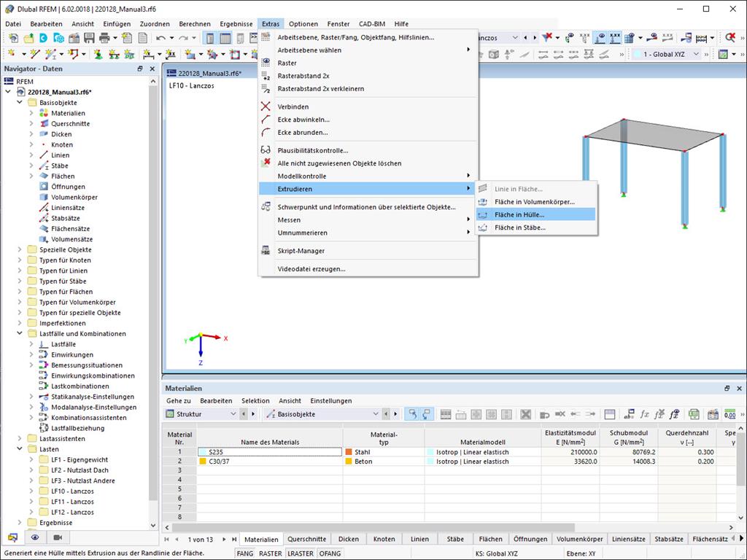The image size is (747, 560).
Task: Collapse Lastfälle und Kombinationen folder
Action: click(x=20, y=333)
